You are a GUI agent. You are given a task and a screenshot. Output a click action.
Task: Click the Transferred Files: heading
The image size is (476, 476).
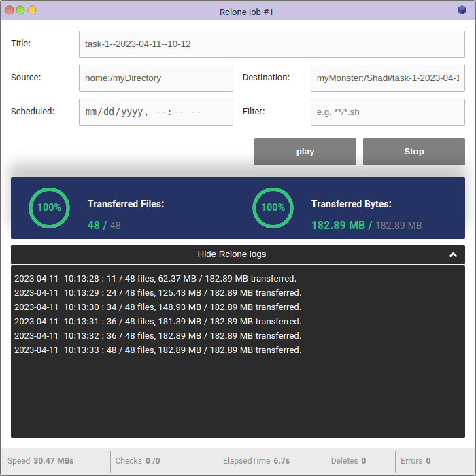click(x=126, y=204)
